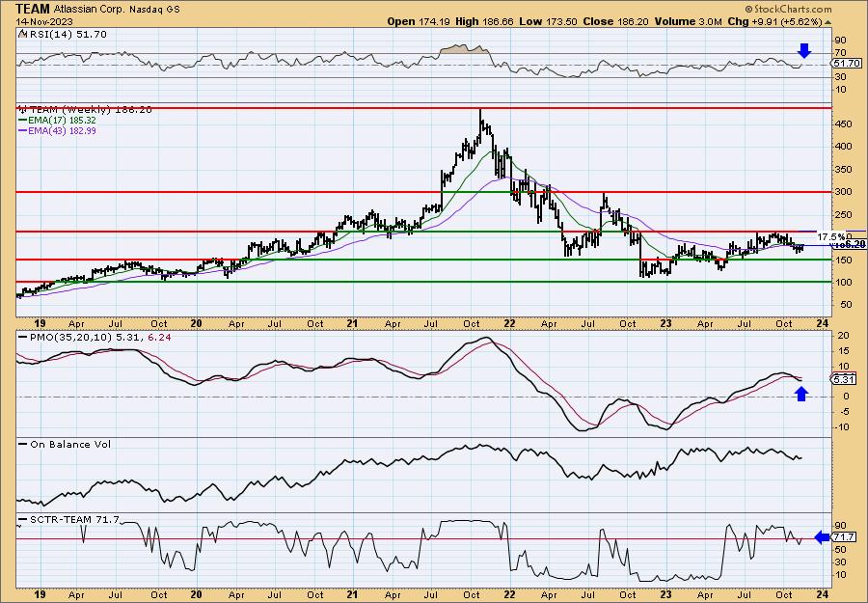Click the RSI(14) 51.70 indicator label

67,35
